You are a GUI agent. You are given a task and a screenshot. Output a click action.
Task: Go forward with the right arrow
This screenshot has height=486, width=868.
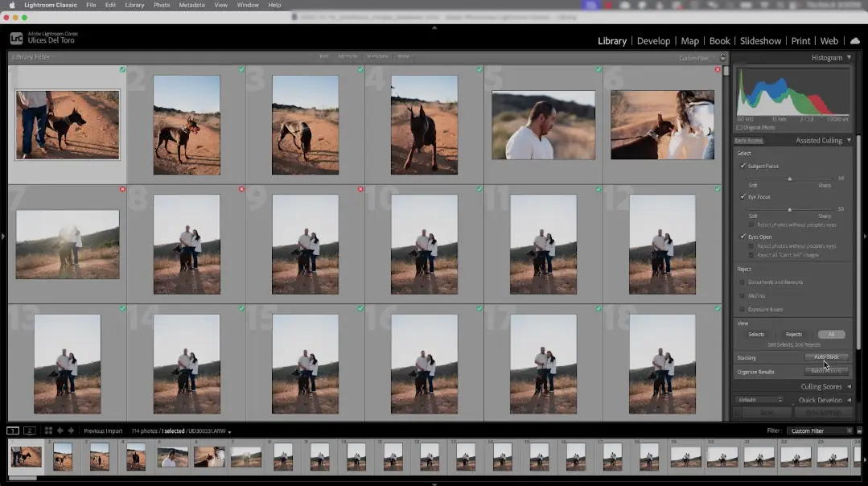pyautogui.click(x=71, y=430)
